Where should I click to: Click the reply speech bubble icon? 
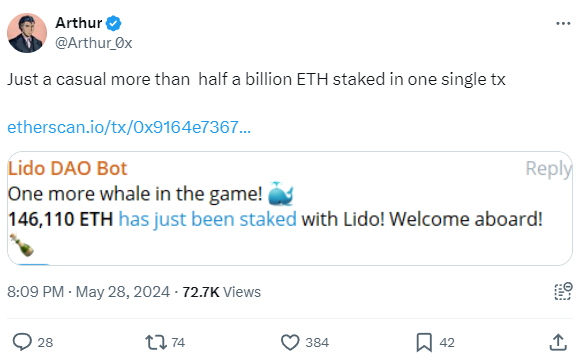point(22,342)
